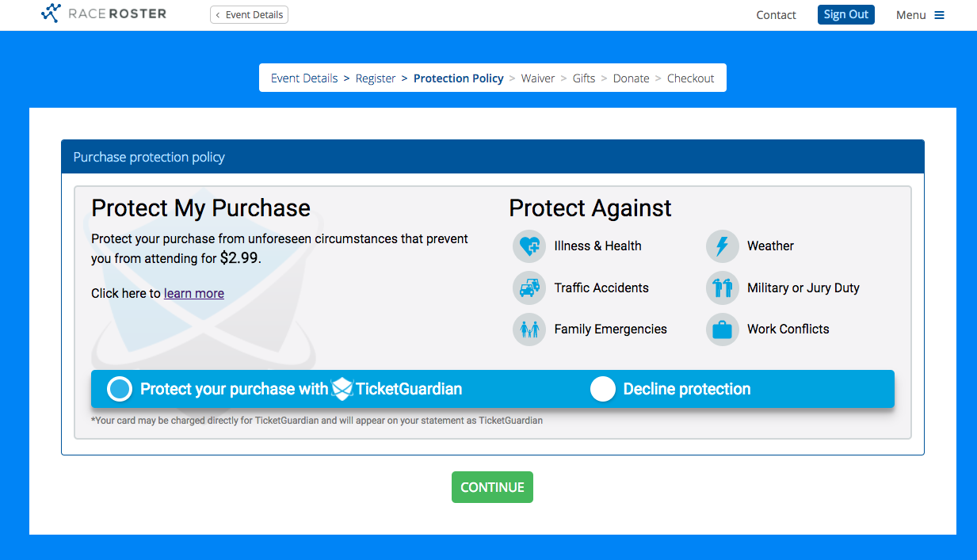Click the Illness & Health label
977x560 pixels.
[598, 246]
